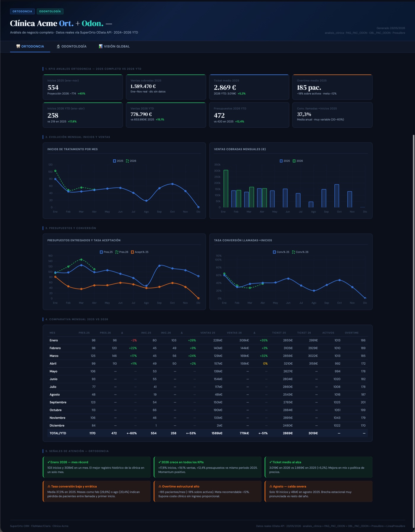Click Enero ventas 26 cell 308k€
The image size is (415, 532).
244,340
